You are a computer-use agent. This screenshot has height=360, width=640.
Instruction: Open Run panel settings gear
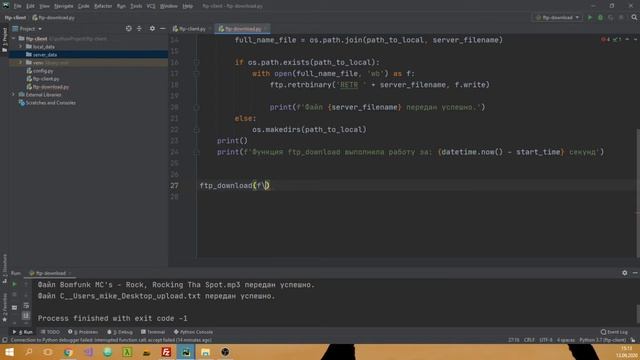624,273
